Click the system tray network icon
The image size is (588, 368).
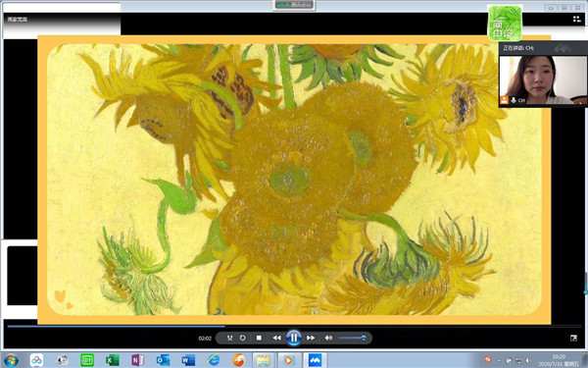[x=518, y=360]
